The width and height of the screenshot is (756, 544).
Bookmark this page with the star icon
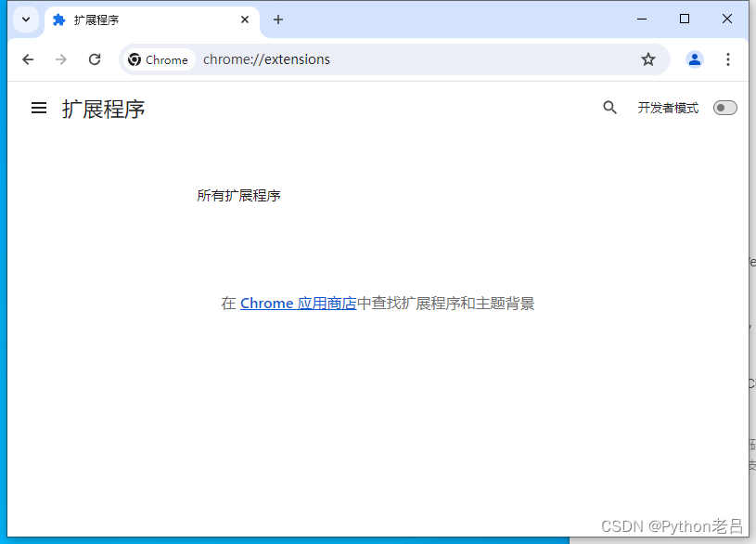[x=647, y=58]
